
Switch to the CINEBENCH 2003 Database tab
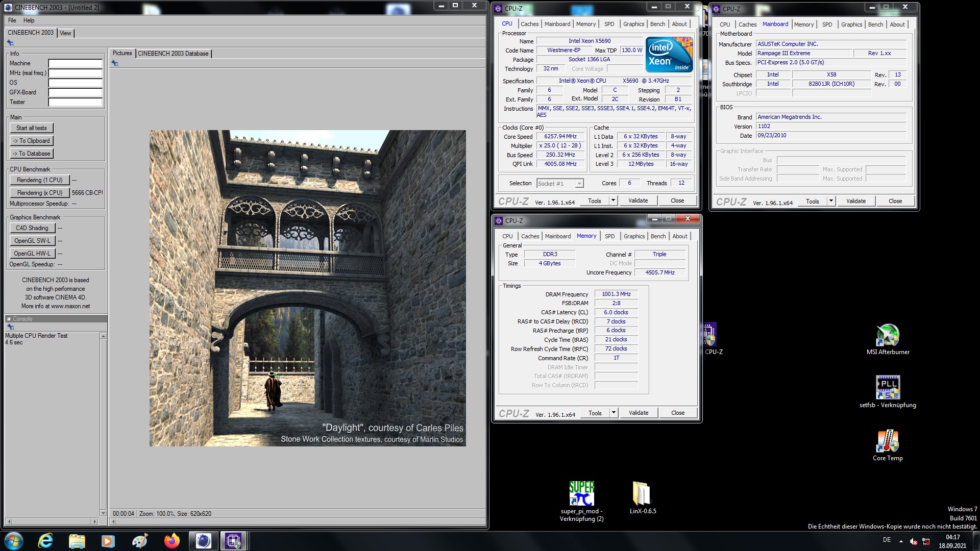(x=173, y=54)
